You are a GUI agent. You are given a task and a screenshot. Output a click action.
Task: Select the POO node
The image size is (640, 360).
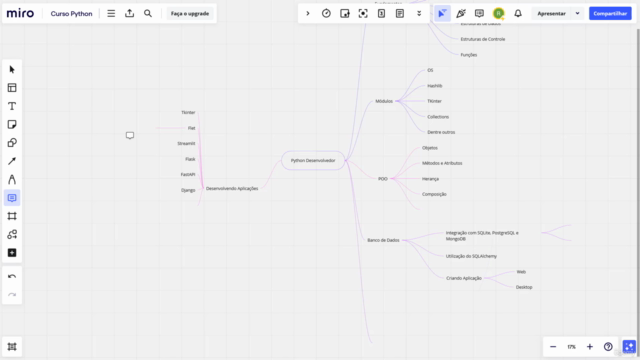pos(383,179)
